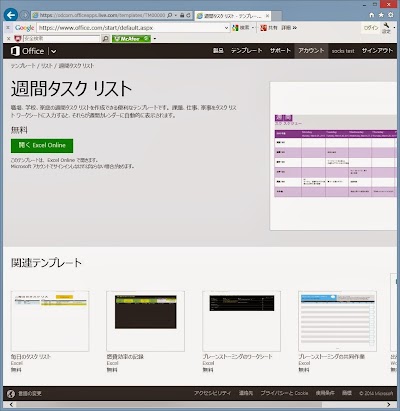
Task: Click the McAfee search magnifier button
Action: (x=105, y=39)
